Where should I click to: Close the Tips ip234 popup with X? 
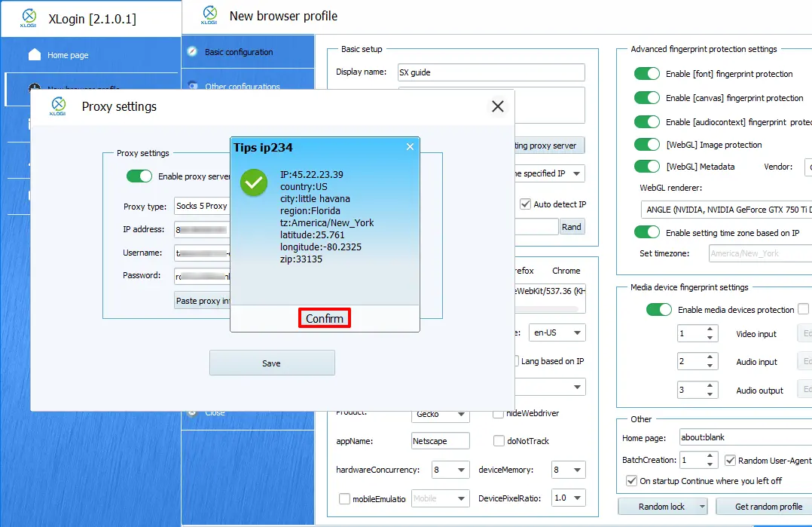pos(410,147)
